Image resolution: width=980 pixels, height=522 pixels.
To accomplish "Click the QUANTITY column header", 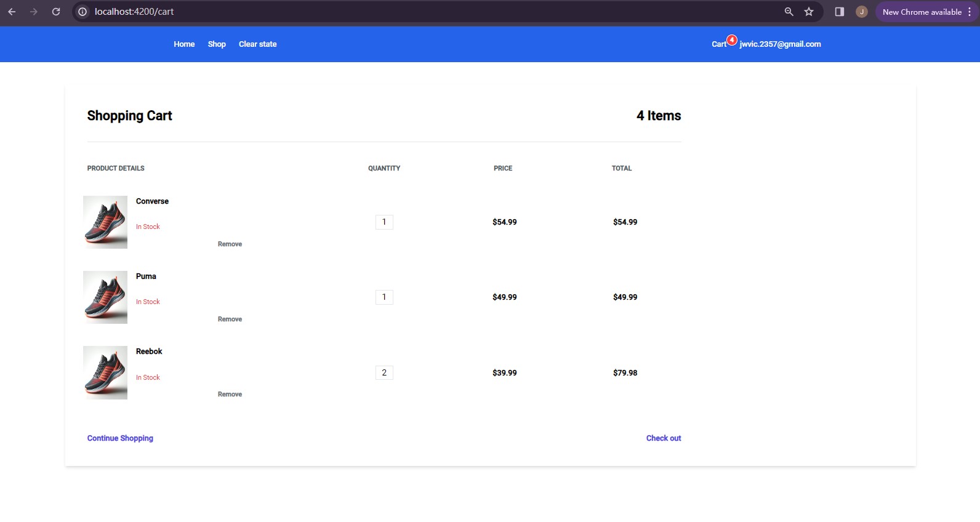I will click(x=384, y=168).
